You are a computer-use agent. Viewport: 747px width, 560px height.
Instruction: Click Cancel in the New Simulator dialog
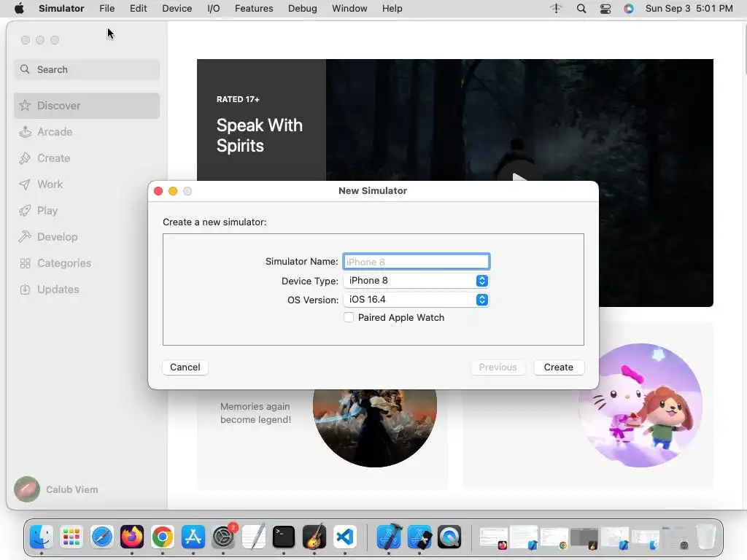(185, 367)
